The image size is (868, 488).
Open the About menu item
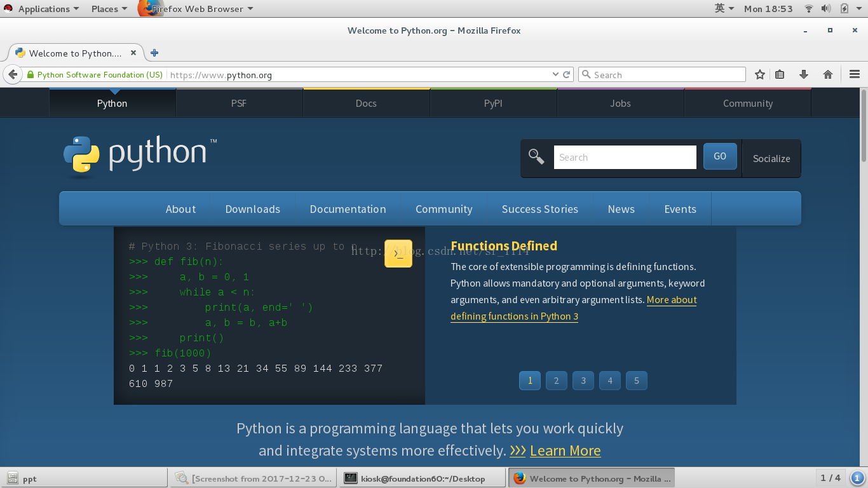[180, 209]
